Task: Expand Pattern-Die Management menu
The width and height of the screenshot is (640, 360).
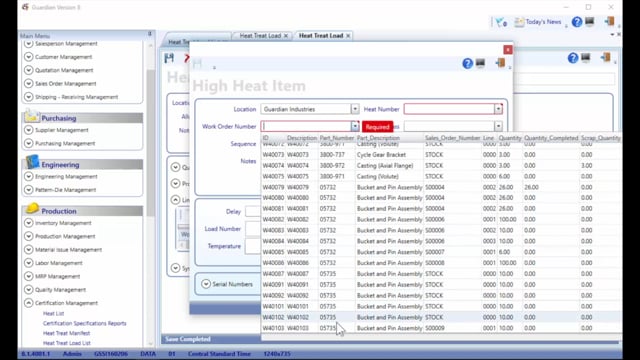Action: pyautogui.click(x=28, y=190)
